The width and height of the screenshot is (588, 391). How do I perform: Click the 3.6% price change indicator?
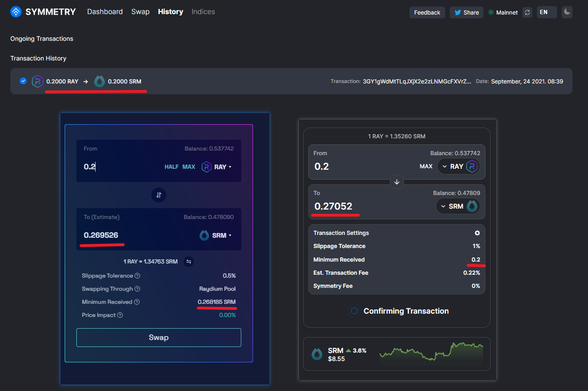click(x=356, y=350)
